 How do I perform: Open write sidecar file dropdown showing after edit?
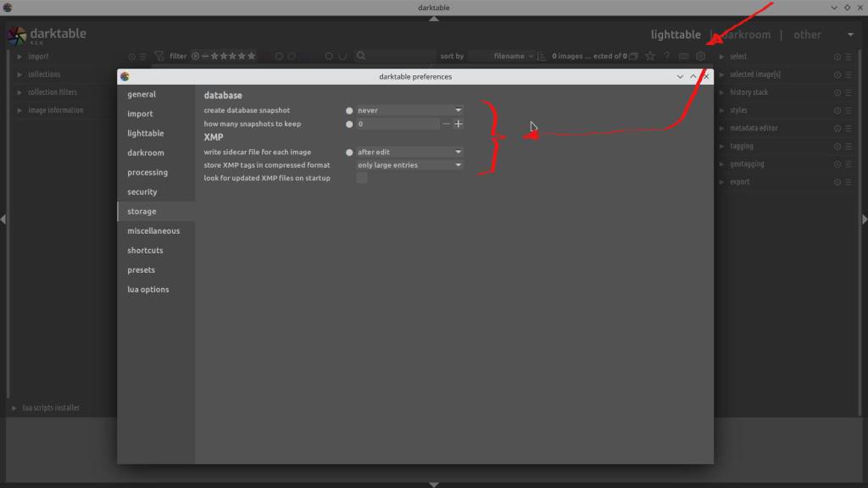[x=409, y=152]
